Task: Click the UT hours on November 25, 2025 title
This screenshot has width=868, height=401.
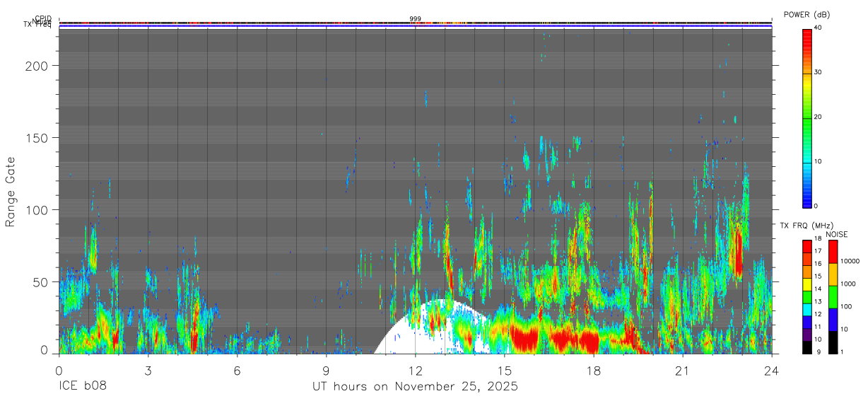Action: pyautogui.click(x=415, y=386)
